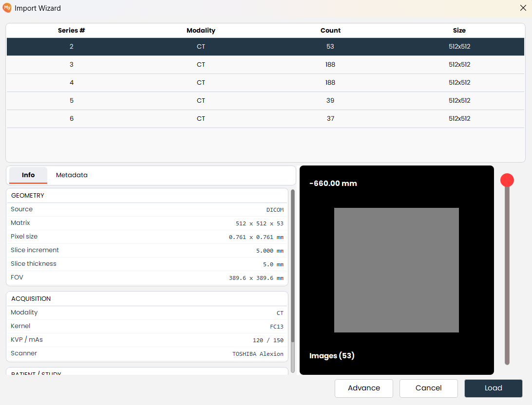532x405 pixels.
Task: Select series 6 row with 37 images
Action: coord(266,118)
